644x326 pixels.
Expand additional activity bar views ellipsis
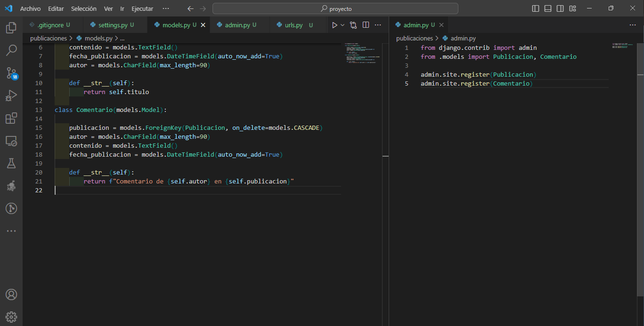(x=11, y=231)
